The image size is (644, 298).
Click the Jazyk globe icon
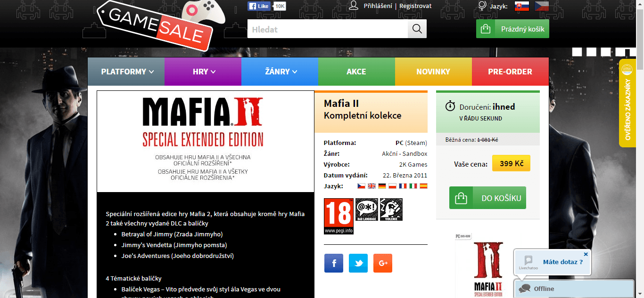[482, 6]
